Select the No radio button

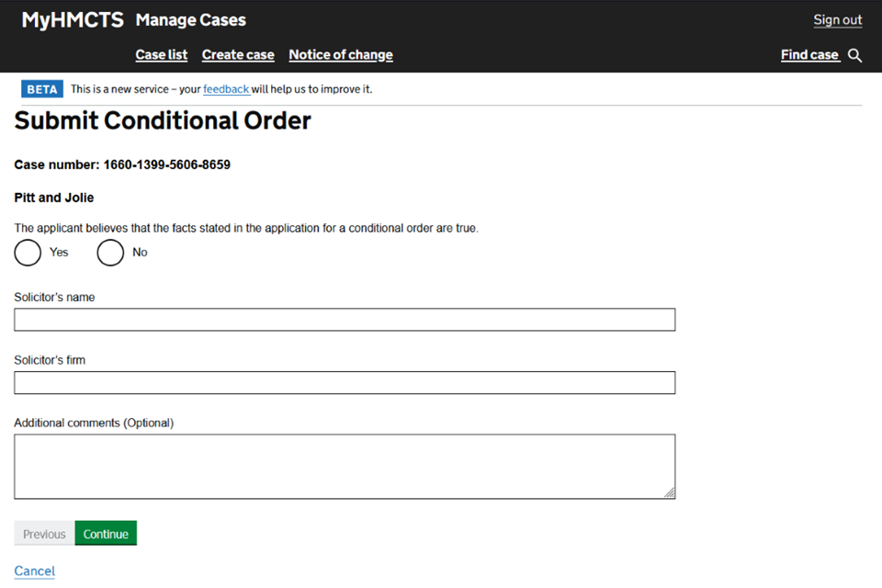click(x=110, y=253)
